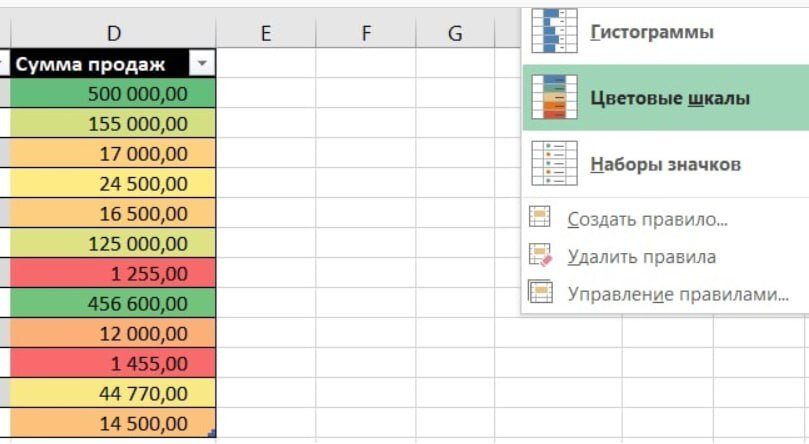The height and width of the screenshot is (444, 809).
Task: Choose Удалить правила menu entry
Action: [641, 256]
